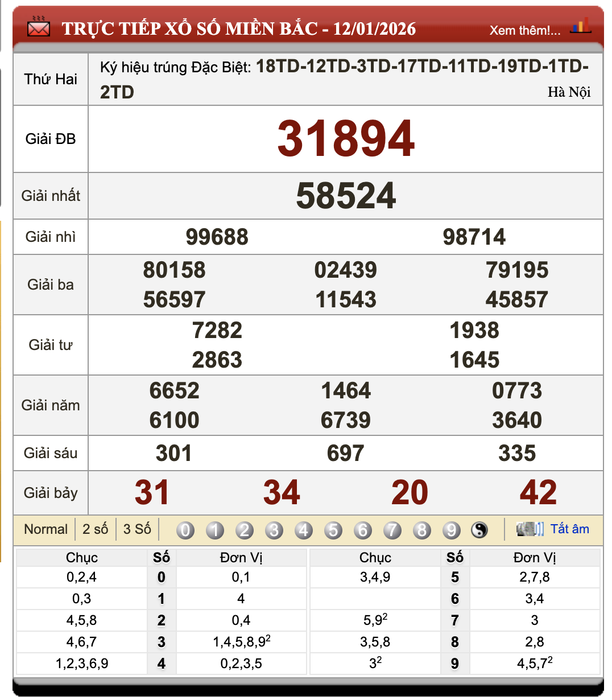The image size is (612, 700).
Task: Select the number 4 ball filter
Action: (304, 530)
